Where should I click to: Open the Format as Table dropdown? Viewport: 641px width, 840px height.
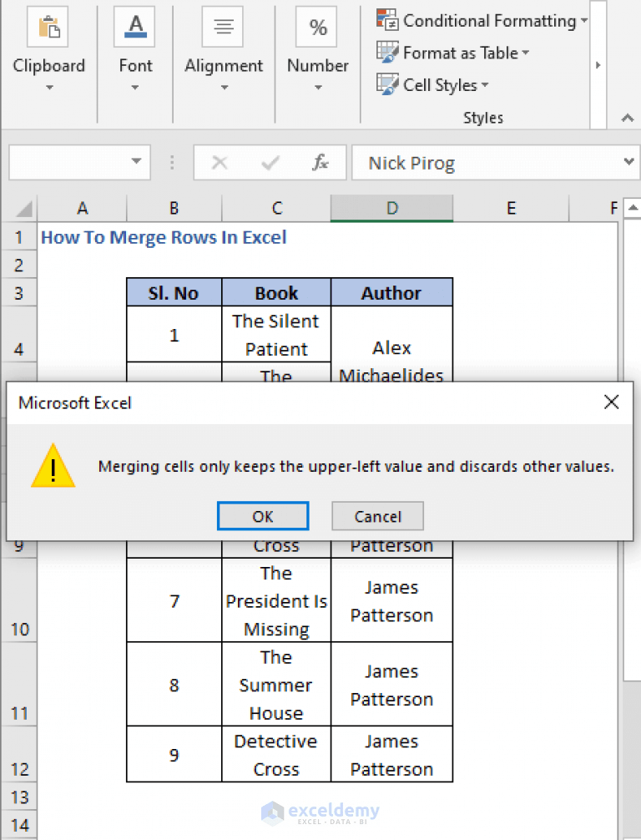[x=525, y=53]
